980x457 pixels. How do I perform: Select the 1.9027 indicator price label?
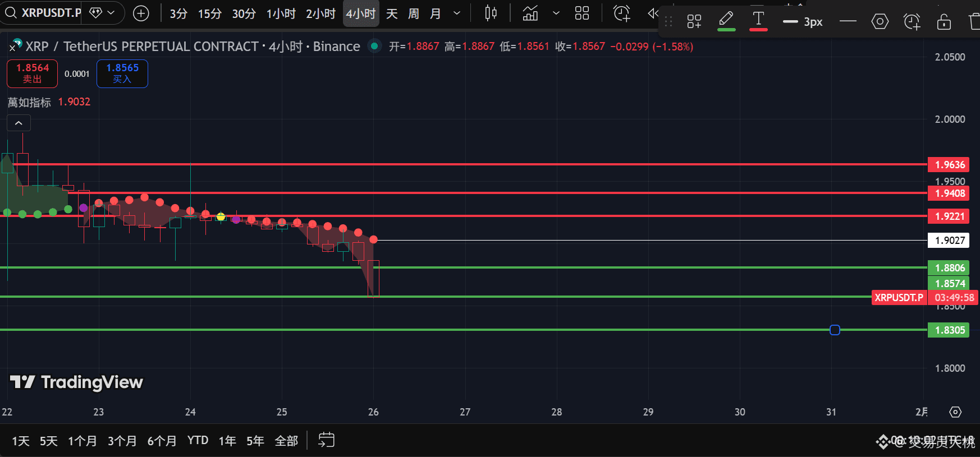949,241
